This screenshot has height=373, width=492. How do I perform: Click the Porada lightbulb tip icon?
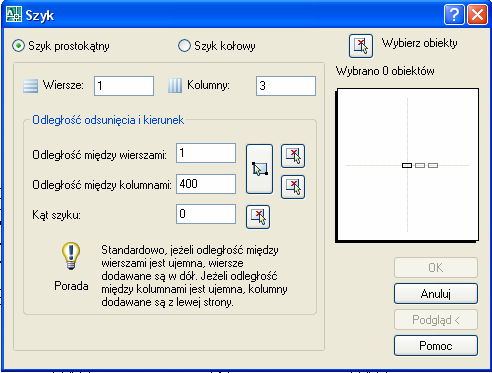pos(71,256)
